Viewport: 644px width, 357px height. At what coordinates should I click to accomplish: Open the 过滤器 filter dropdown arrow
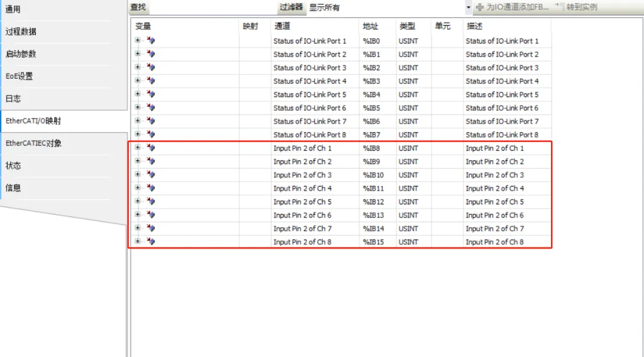click(468, 8)
